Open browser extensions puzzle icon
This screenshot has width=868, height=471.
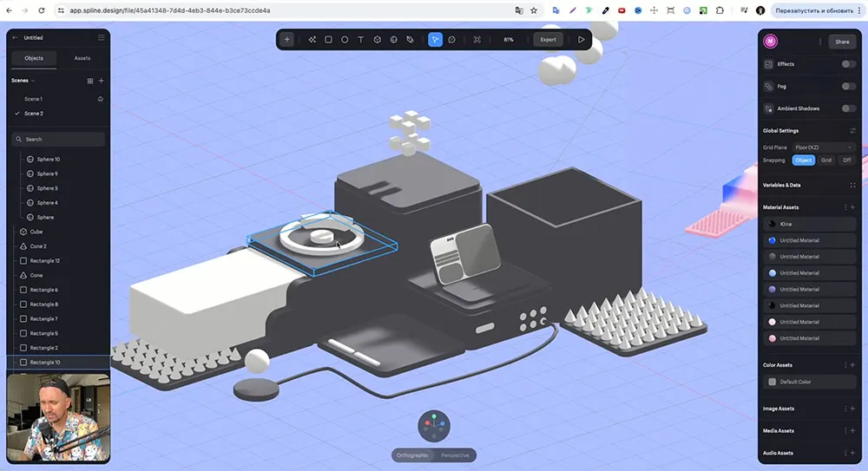point(720,10)
